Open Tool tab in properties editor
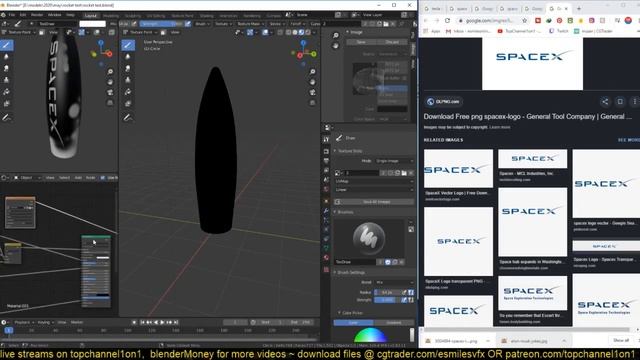Screen dimensions: 640x360 pyautogui.click(x=326, y=140)
